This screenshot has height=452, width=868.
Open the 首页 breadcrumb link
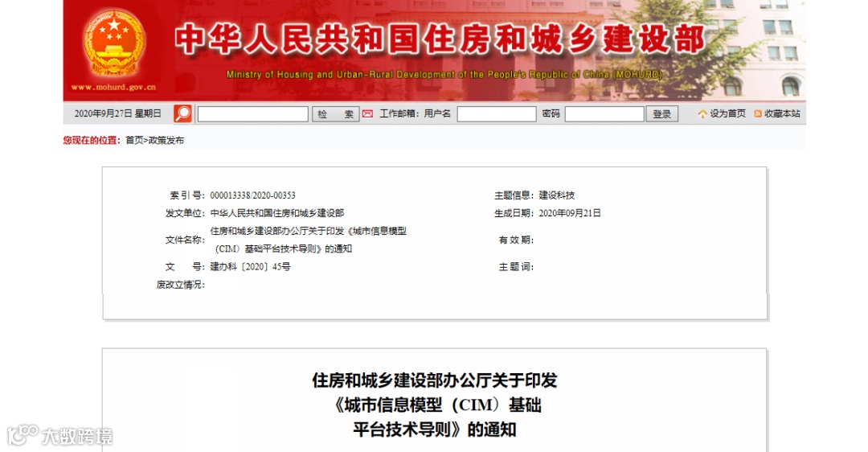point(134,140)
